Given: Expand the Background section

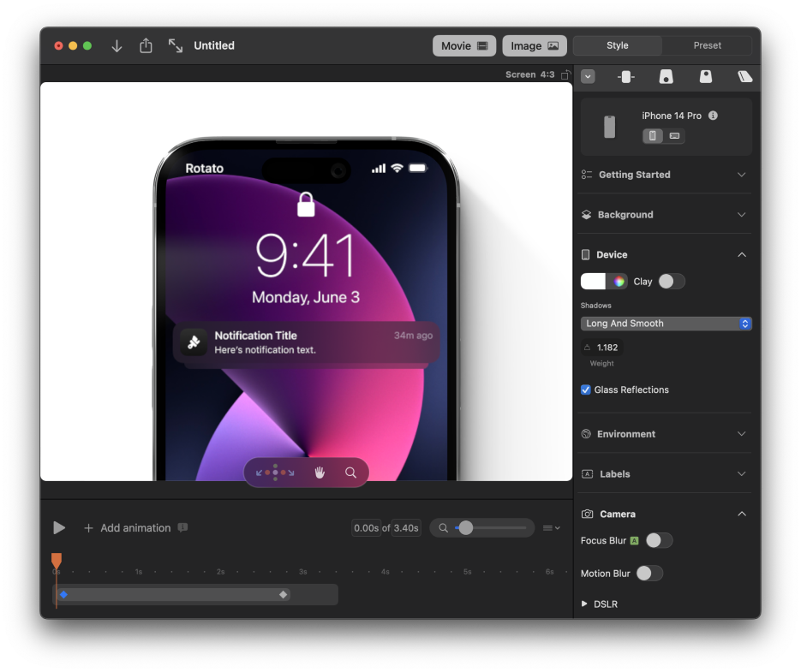Looking at the screenshot, I should pos(664,215).
